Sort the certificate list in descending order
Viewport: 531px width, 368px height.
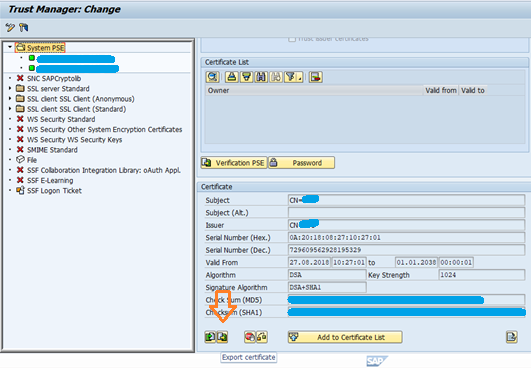pyautogui.click(x=246, y=77)
